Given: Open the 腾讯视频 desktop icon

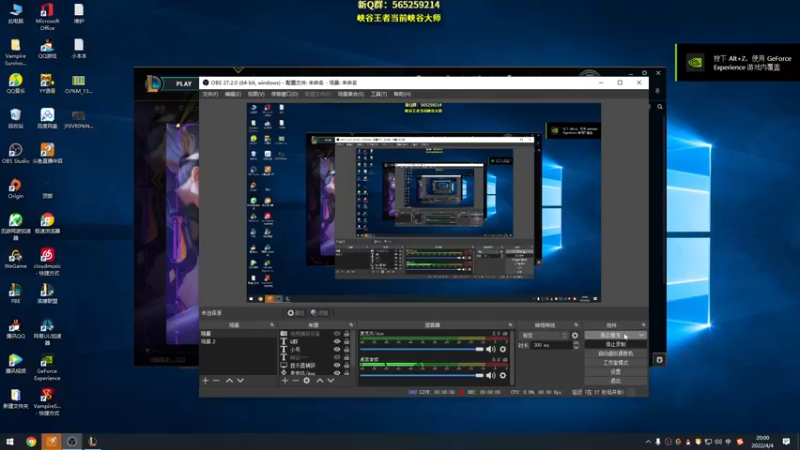Looking at the screenshot, I should click(x=15, y=363).
